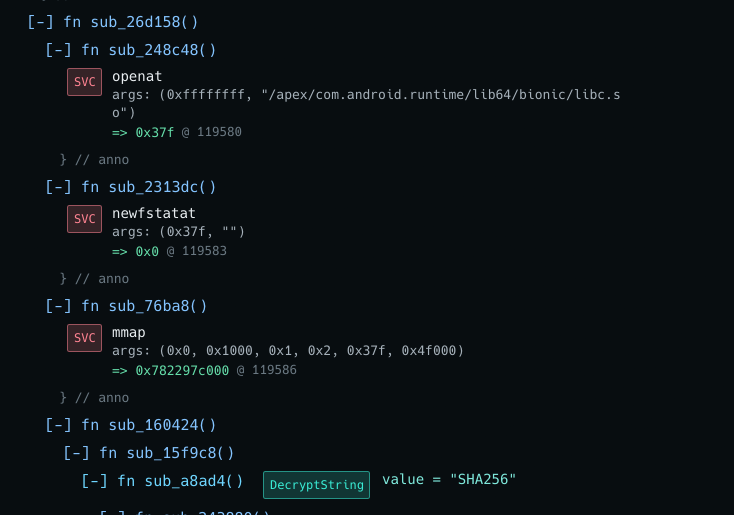Select the openat syscall name
The width and height of the screenshot is (734, 515).
pos(137,76)
